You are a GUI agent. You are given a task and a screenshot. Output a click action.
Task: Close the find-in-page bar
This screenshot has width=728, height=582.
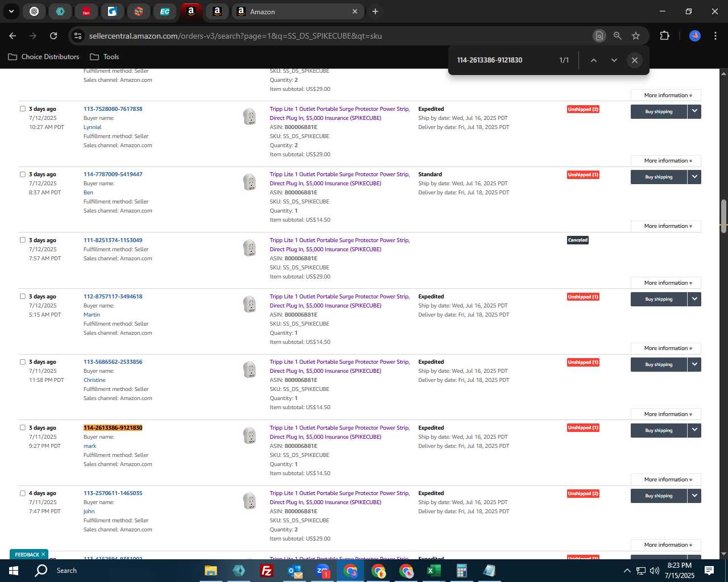point(635,60)
